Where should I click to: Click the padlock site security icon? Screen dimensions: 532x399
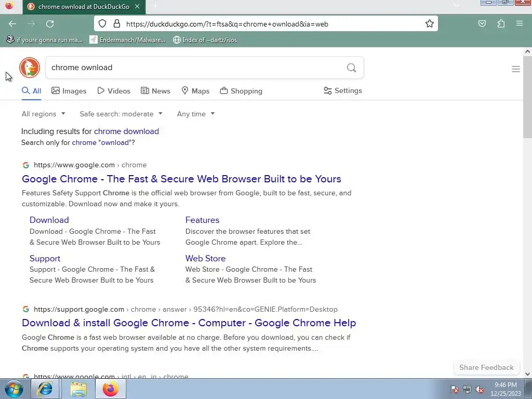(x=117, y=23)
